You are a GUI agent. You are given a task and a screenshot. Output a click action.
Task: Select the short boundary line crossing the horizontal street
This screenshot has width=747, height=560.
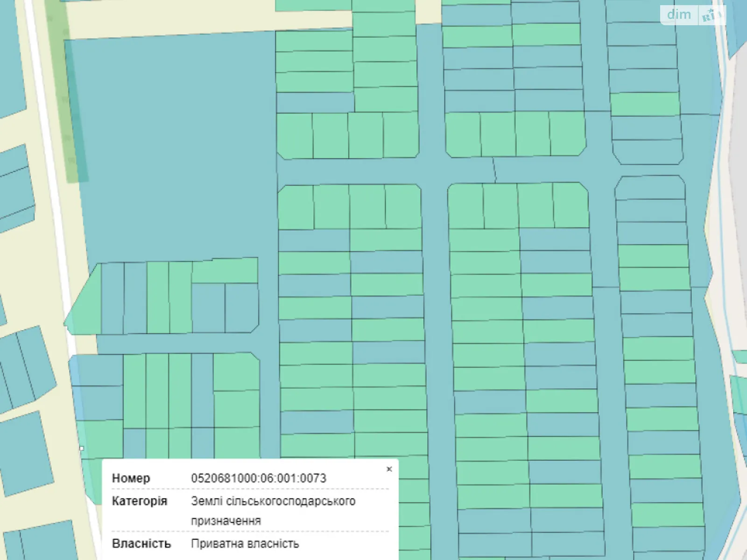494,170
